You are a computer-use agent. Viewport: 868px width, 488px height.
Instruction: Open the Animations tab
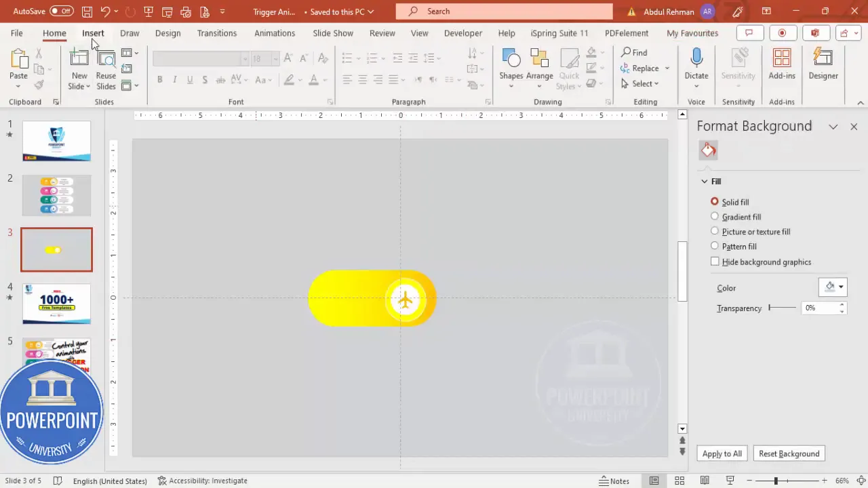pyautogui.click(x=275, y=33)
